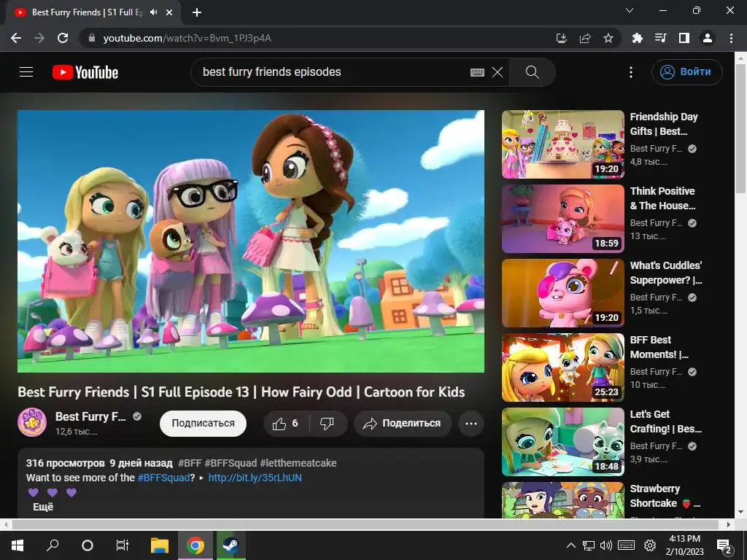747x560 pixels.
Task: Open Chrome extensions puzzle icon
Action: [637, 38]
